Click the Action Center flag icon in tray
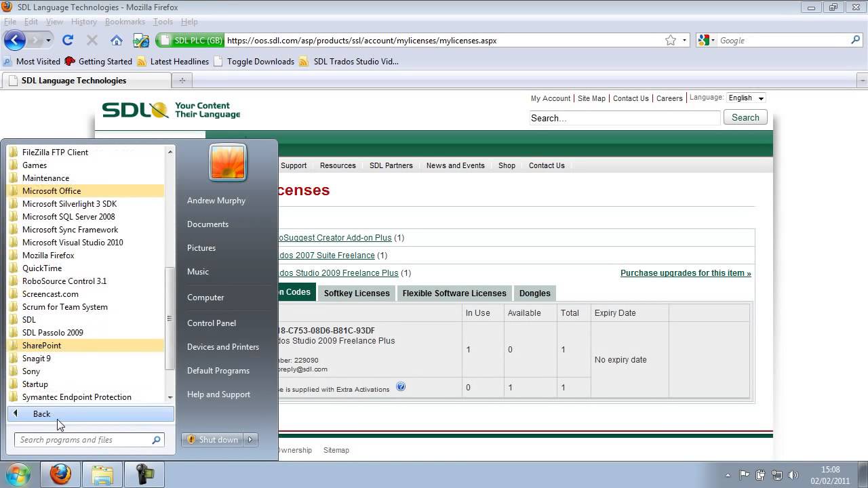Screen dimensions: 868x488 click(x=744, y=475)
